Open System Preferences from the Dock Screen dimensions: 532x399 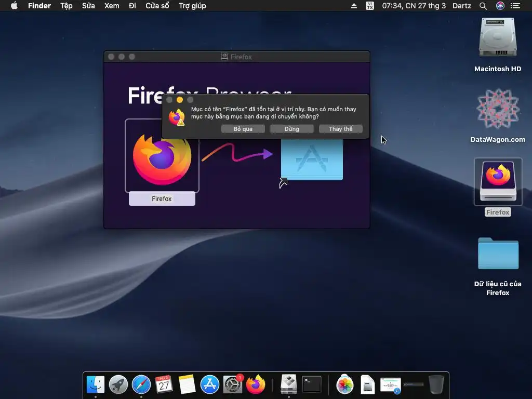pyautogui.click(x=232, y=384)
